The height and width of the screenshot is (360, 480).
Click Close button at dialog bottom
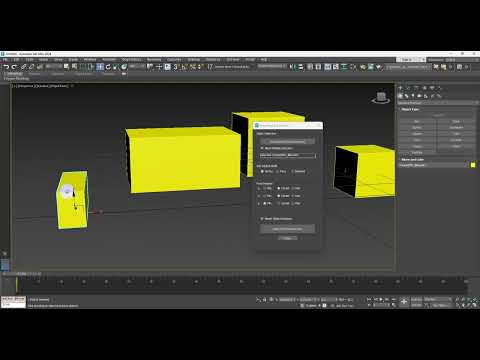[x=287, y=238]
